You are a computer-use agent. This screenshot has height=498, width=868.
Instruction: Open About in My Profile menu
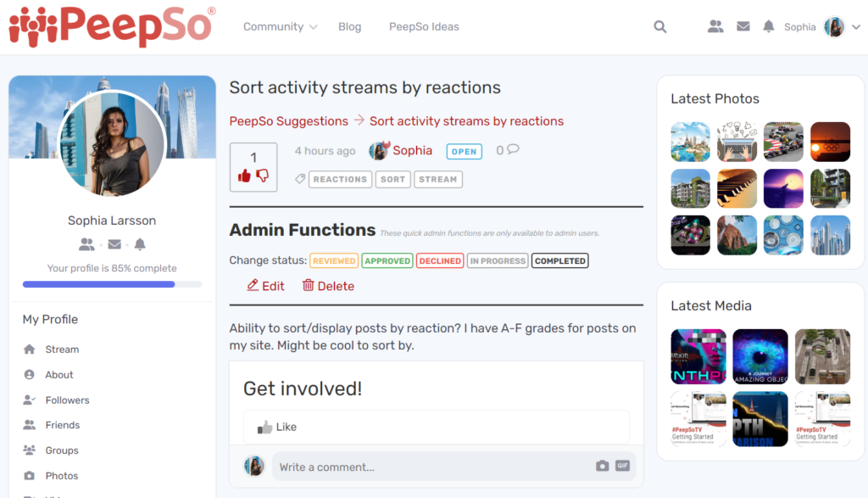[x=59, y=374]
